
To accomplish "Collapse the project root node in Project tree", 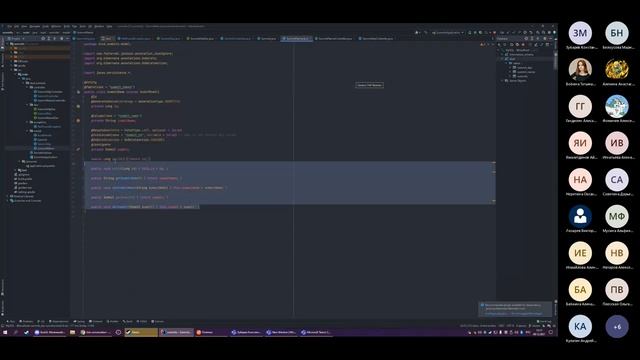I will coord(8,44).
